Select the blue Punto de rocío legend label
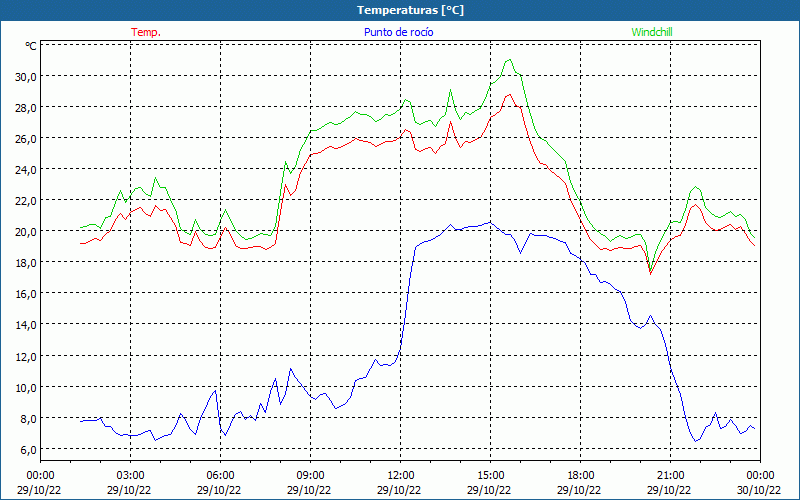 click(x=398, y=32)
